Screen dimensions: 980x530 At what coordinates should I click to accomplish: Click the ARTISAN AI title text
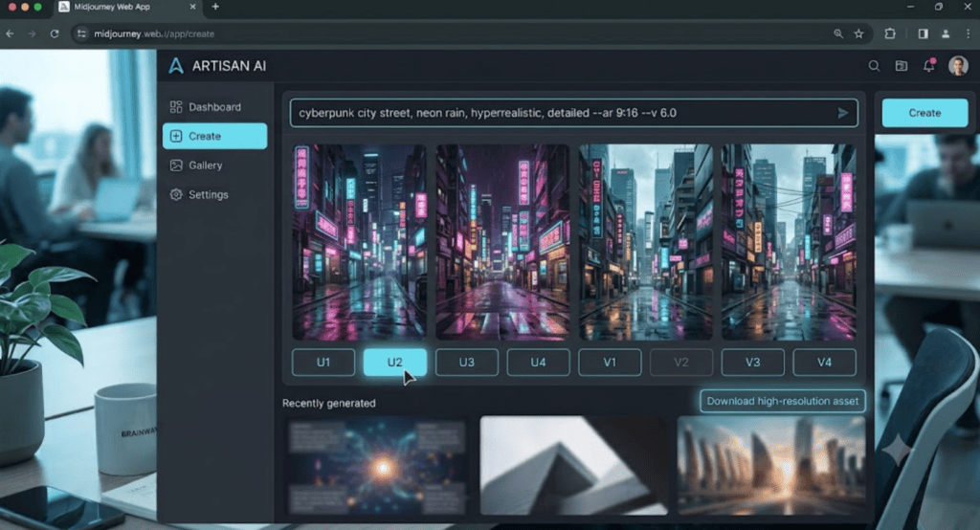[x=229, y=66]
